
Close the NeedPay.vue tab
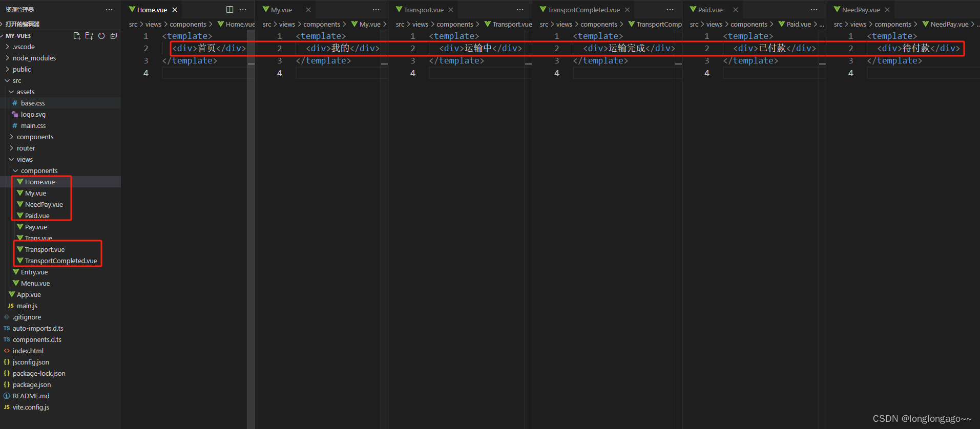(887, 10)
